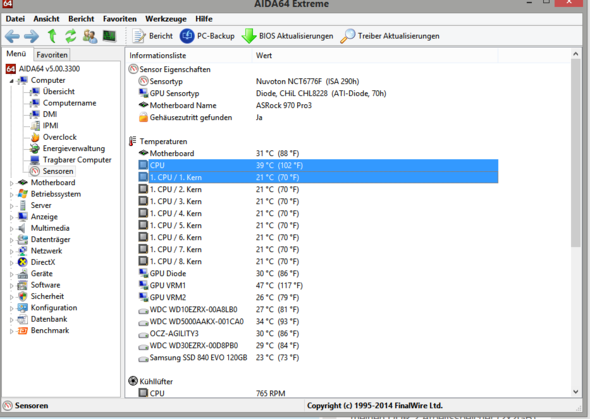This screenshot has height=419, width=590.
Task: Expand the DirectX tree node
Action: pyautogui.click(x=11, y=263)
